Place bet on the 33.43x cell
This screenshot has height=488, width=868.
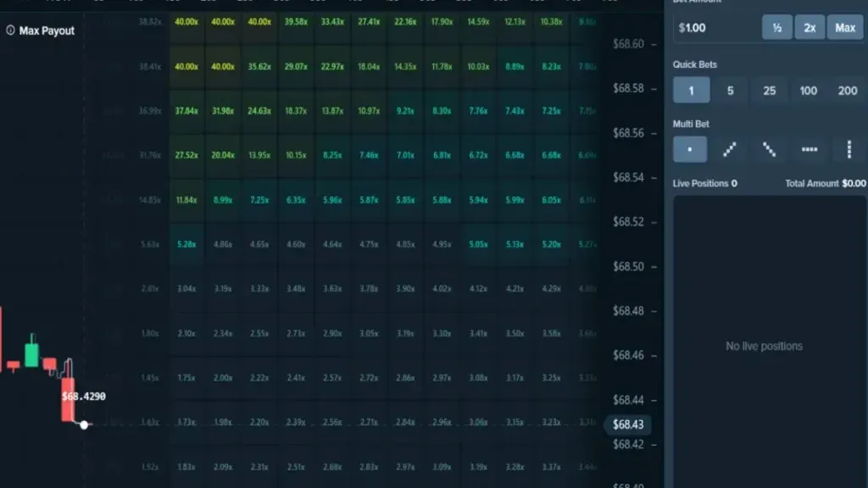click(x=332, y=21)
